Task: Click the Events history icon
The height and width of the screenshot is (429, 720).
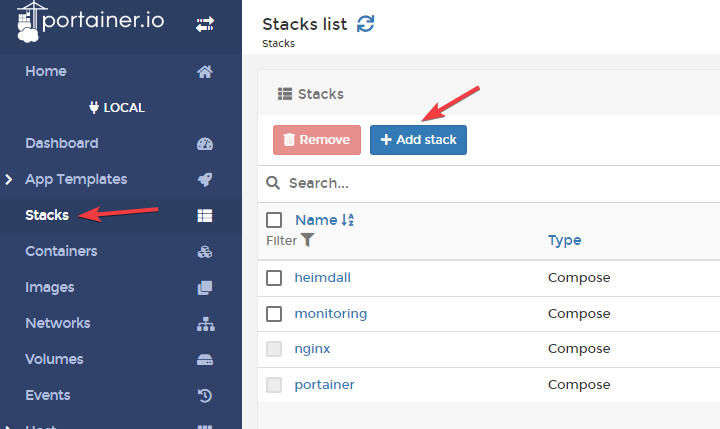Action: [x=205, y=395]
